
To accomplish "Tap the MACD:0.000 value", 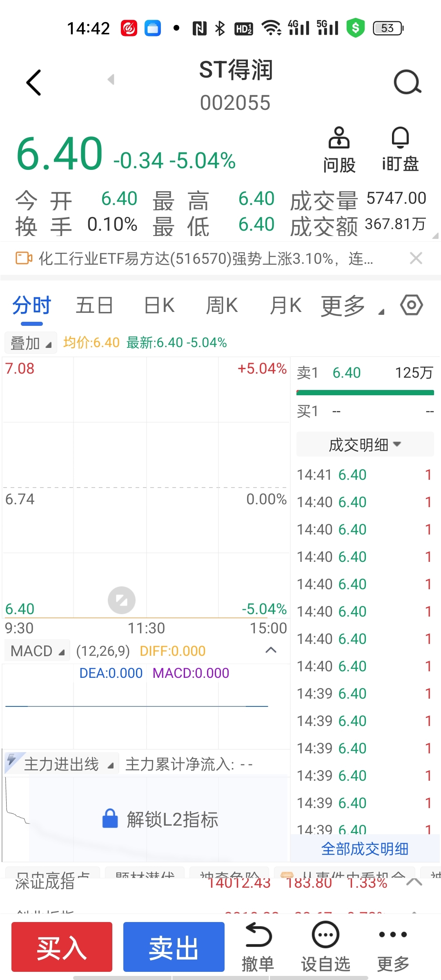I will pyautogui.click(x=191, y=673).
